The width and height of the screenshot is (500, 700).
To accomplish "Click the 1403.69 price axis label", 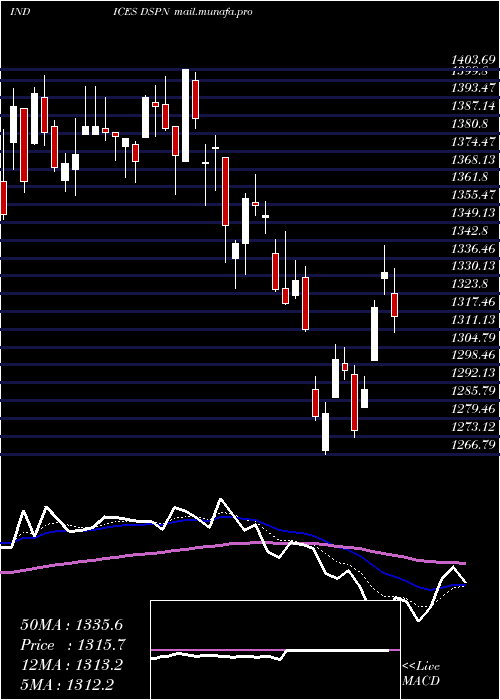I will (473, 59).
